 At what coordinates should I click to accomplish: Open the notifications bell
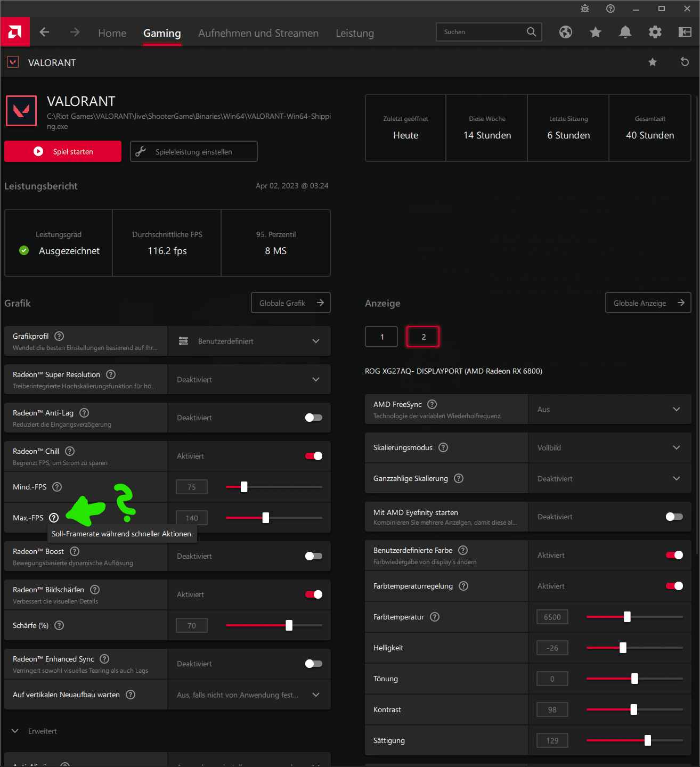[625, 32]
